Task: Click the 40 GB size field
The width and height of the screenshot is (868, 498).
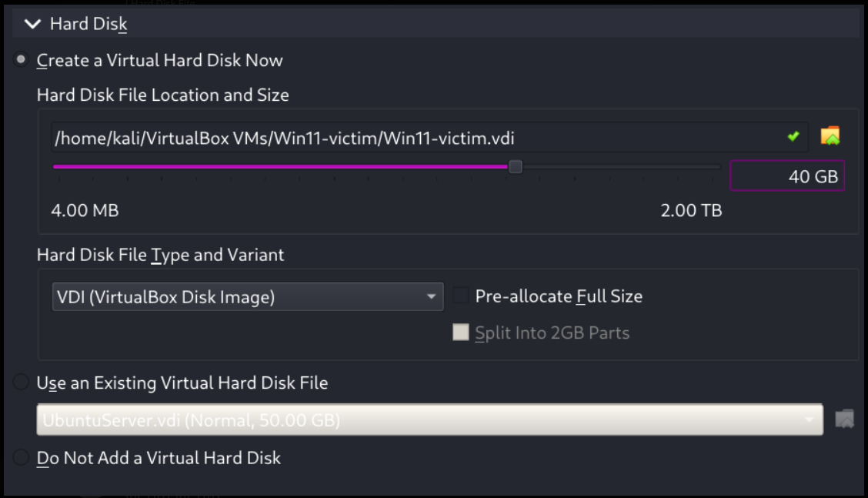Action: click(786, 176)
